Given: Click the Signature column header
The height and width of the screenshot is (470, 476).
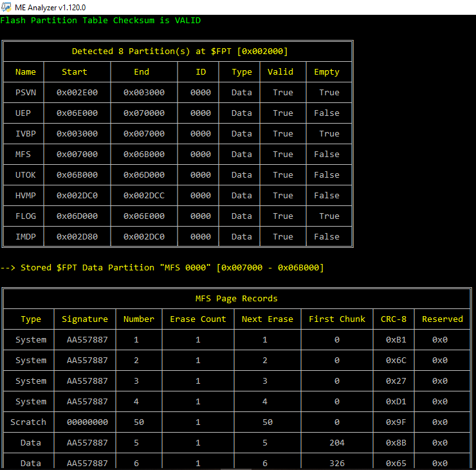Looking at the screenshot, I should 85,319.
